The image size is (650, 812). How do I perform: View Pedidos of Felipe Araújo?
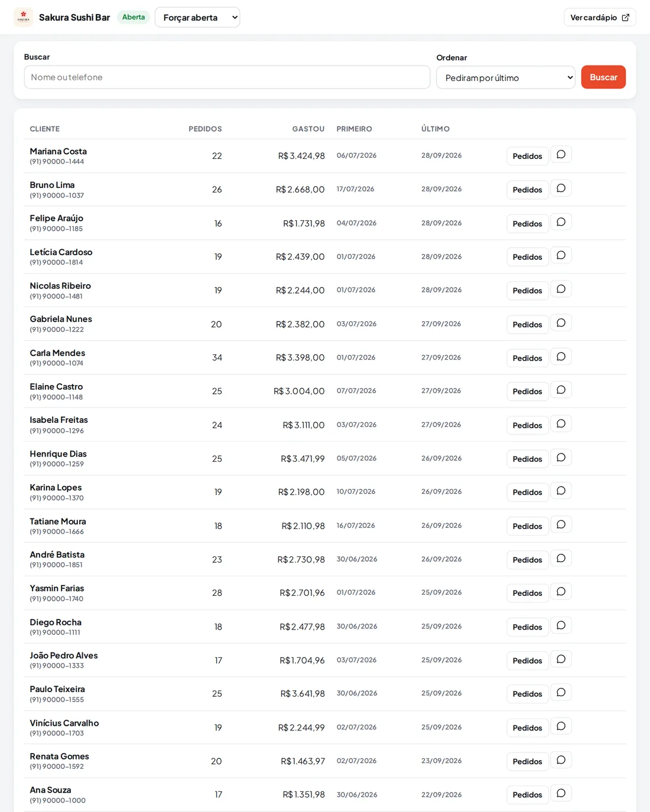click(x=527, y=223)
